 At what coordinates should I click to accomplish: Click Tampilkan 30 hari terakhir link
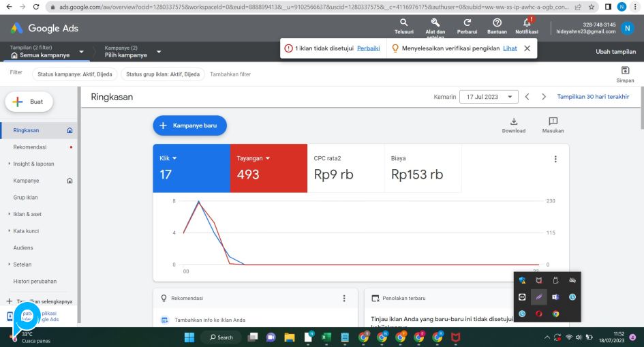(593, 97)
